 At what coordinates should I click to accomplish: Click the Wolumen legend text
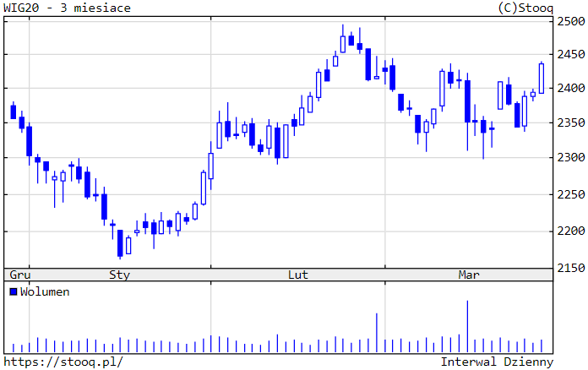coord(45,291)
